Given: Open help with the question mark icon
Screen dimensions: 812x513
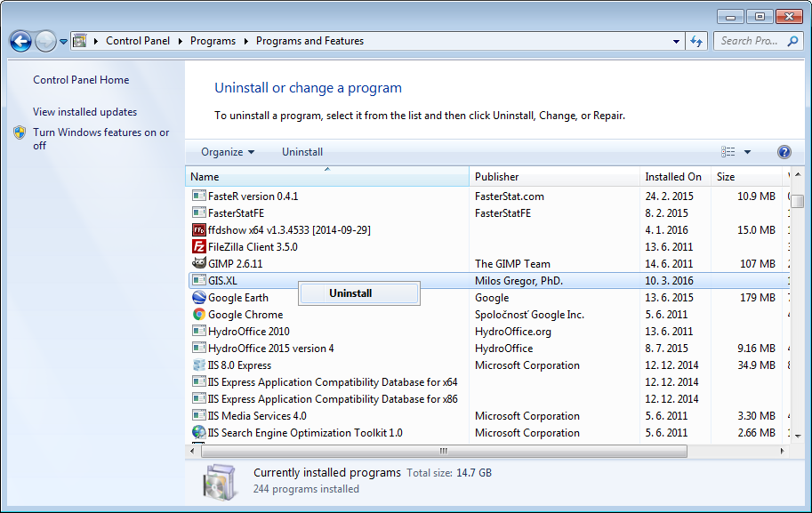Looking at the screenshot, I should [x=784, y=152].
